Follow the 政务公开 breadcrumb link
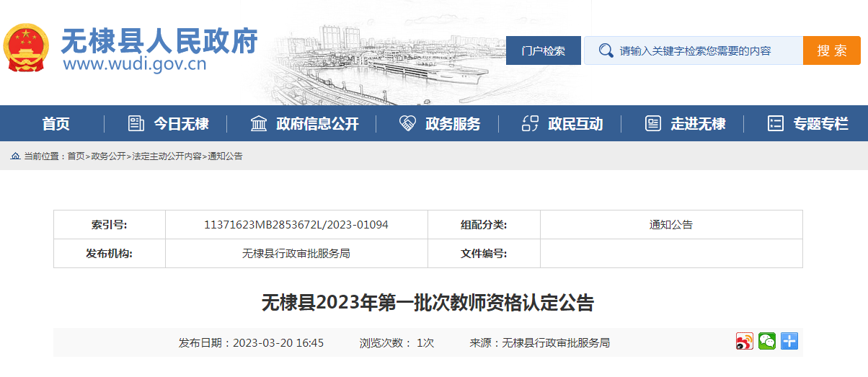Screen dimensions: 868x377 [x=108, y=156]
